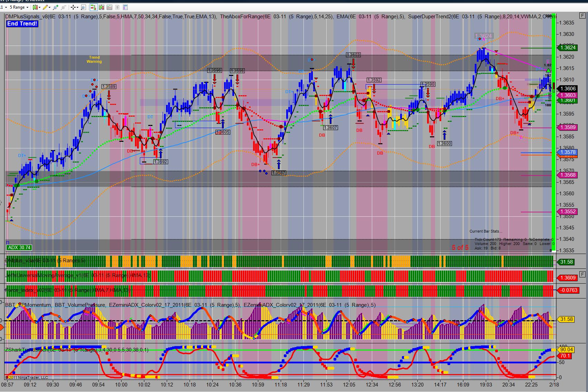Select the pencil drawing tools icon
Viewport: 588px width, 392px height.
coord(45,7)
